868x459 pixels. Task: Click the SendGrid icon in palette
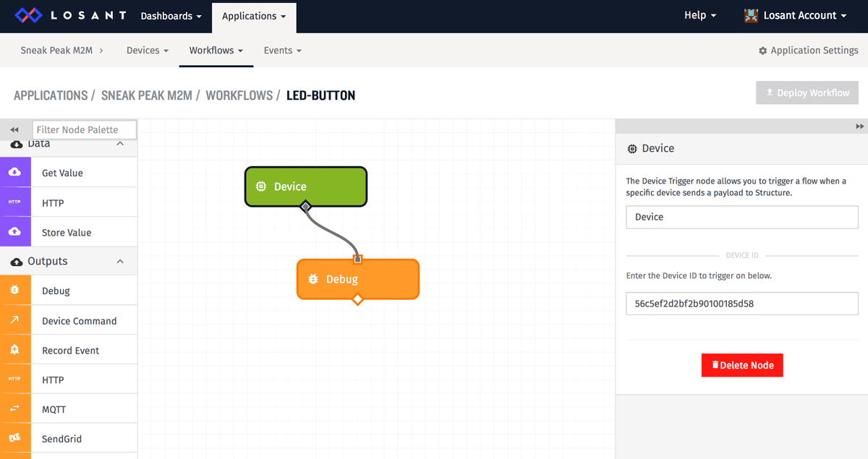(x=15, y=439)
